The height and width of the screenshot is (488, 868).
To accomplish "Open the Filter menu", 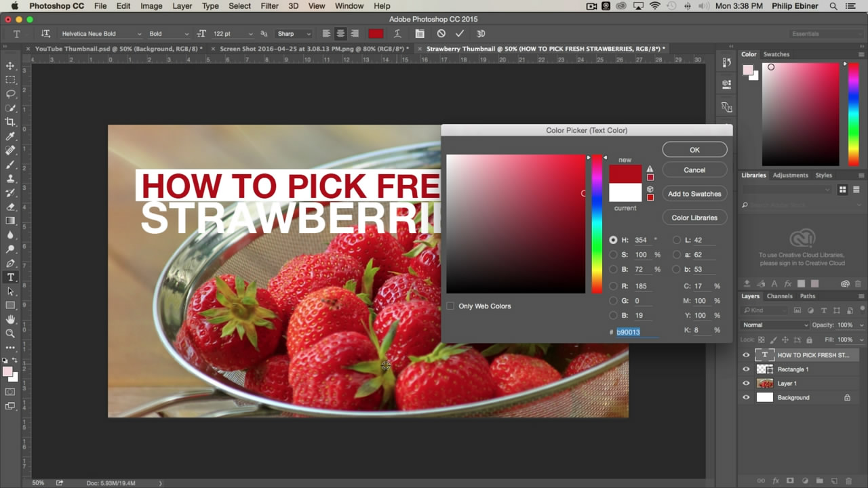I will pyautogui.click(x=269, y=6).
